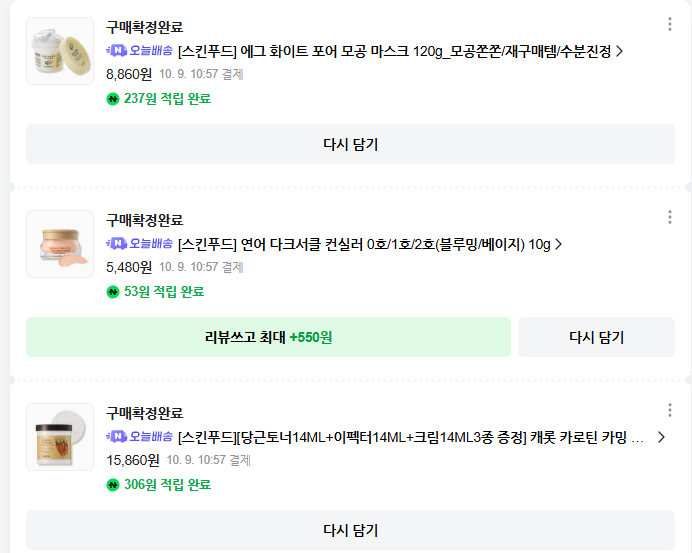Screen dimensions: 692x553
Task: Open more options for egg white pore mask order
Action: pyautogui.click(x=669, y=25)
